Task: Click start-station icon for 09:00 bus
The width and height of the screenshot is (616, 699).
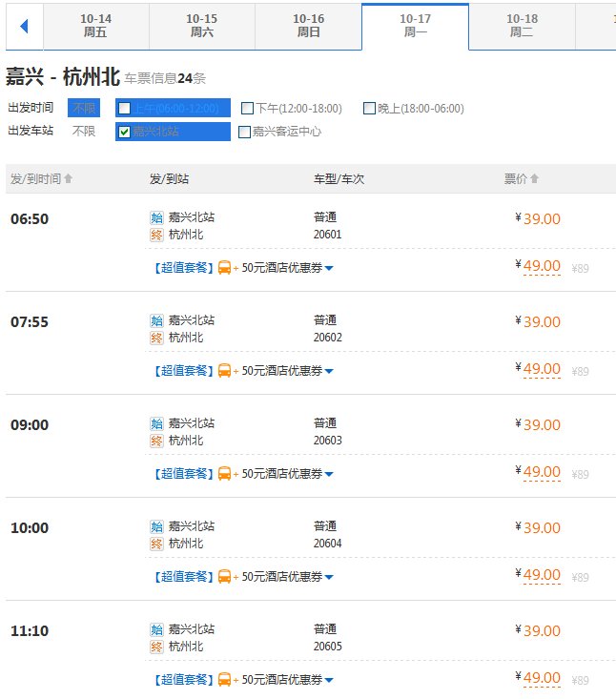Action: [x=156, y=423]
